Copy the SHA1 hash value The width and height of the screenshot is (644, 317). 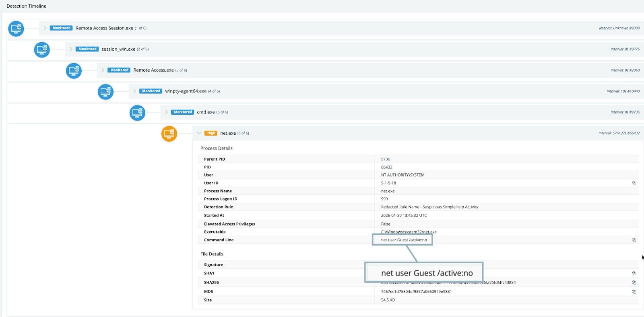click(x=634, y=273)
